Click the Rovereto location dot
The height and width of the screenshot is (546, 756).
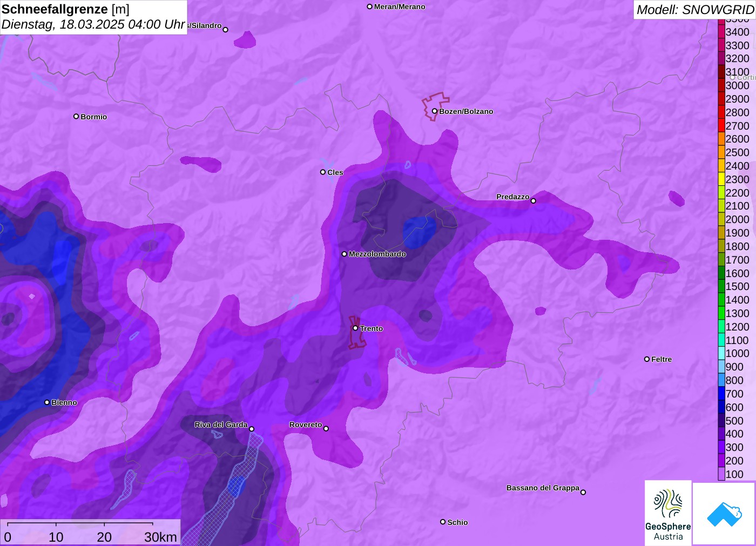[x=326, y=429]
